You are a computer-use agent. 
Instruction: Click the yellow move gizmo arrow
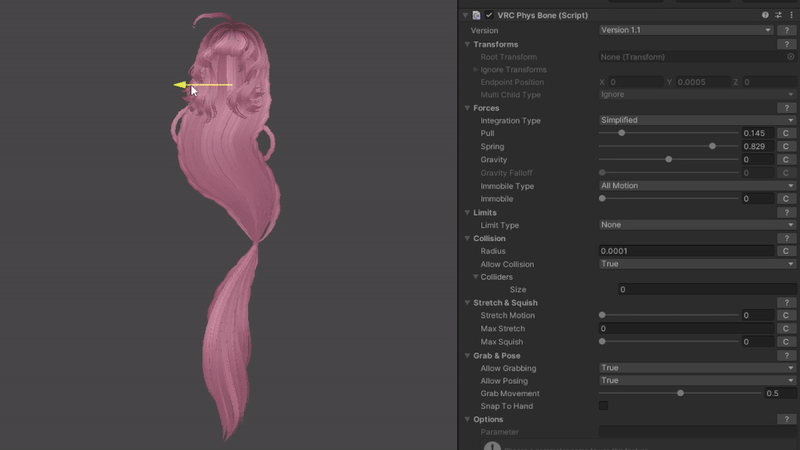click(182, 85)
